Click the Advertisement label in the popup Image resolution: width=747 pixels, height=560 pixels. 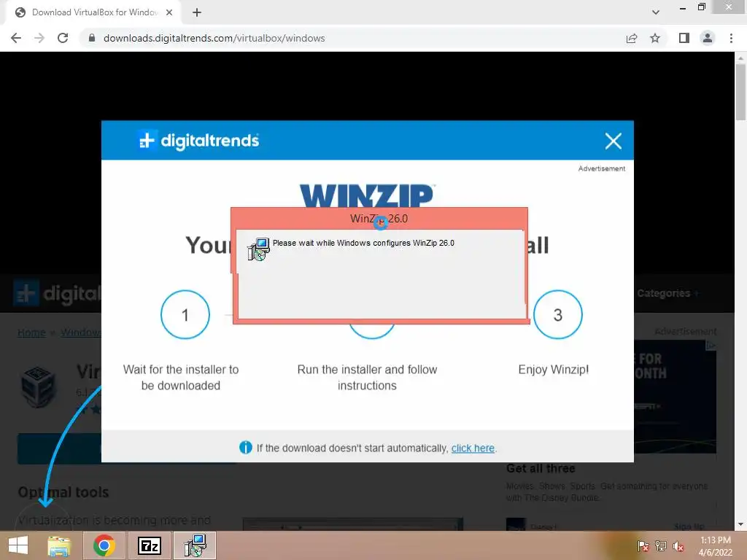pyautogui.click(x=602, y=168)
